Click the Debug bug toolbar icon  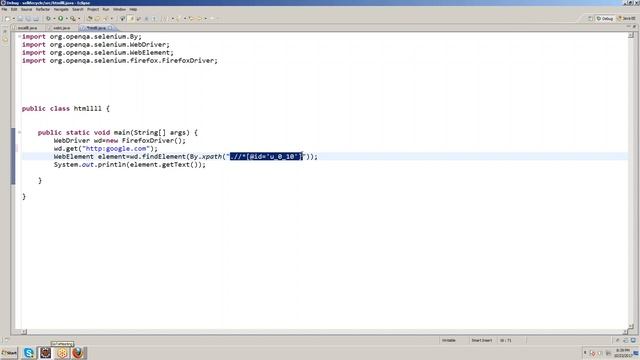[x=48, y=18]
